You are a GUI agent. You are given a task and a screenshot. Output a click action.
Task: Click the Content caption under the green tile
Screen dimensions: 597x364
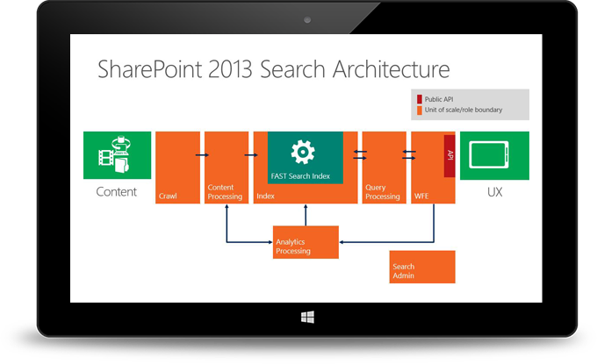[x=116, y=192]
